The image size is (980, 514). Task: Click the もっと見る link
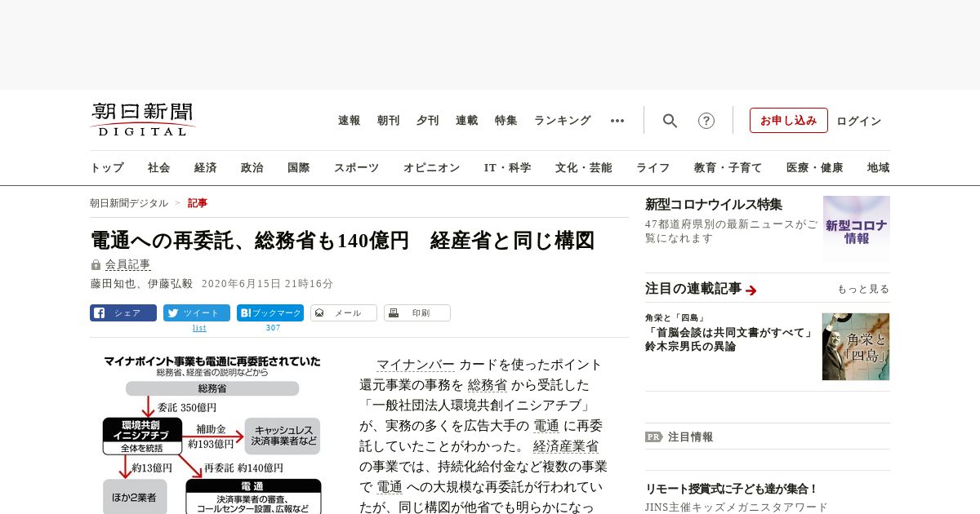[x=863, y=289]
